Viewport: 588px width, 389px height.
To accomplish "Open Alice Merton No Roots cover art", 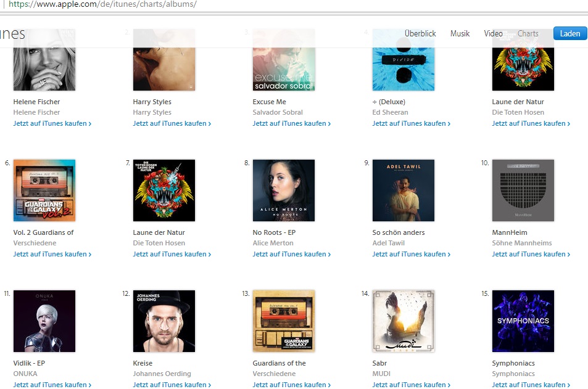I will [283, 190].
